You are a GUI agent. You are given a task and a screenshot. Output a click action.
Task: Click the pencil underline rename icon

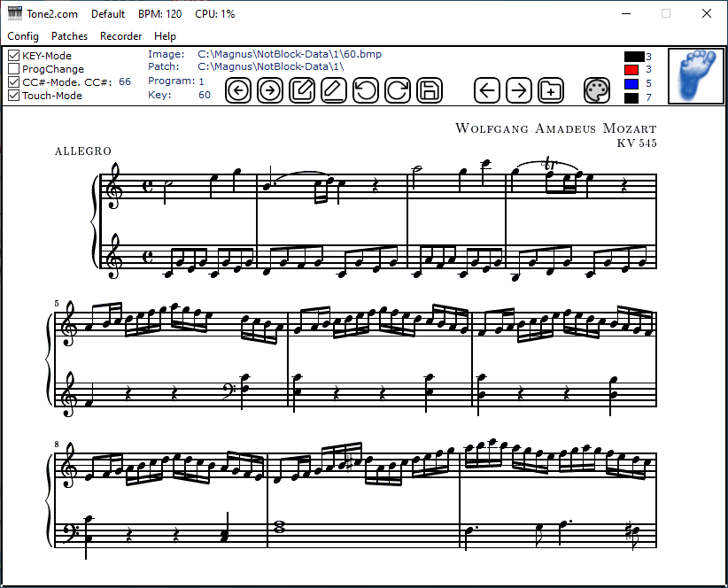point(333,90)
